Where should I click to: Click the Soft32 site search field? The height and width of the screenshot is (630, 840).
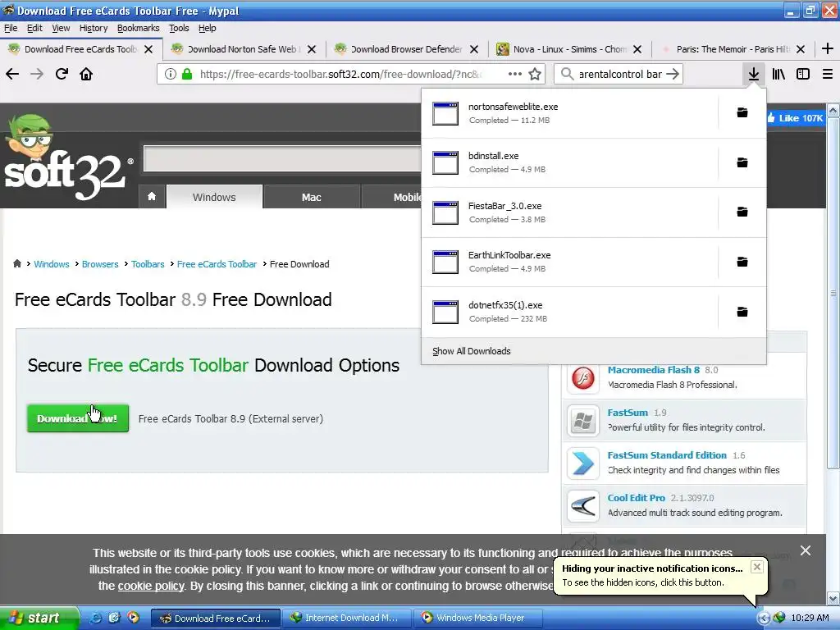[x=282, y=159]
